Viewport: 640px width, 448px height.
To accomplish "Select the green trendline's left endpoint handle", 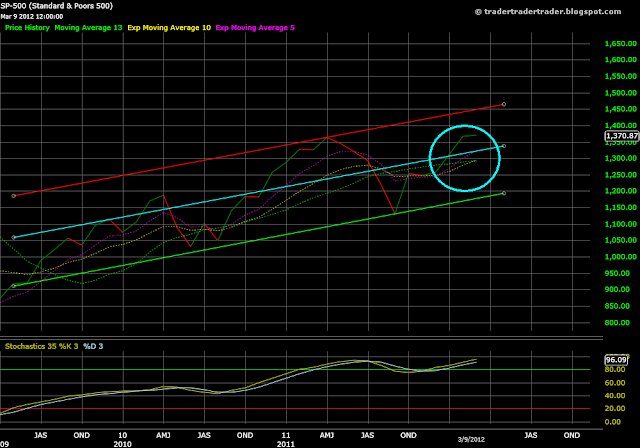I will pyautogui.click(x=13, y=286).
